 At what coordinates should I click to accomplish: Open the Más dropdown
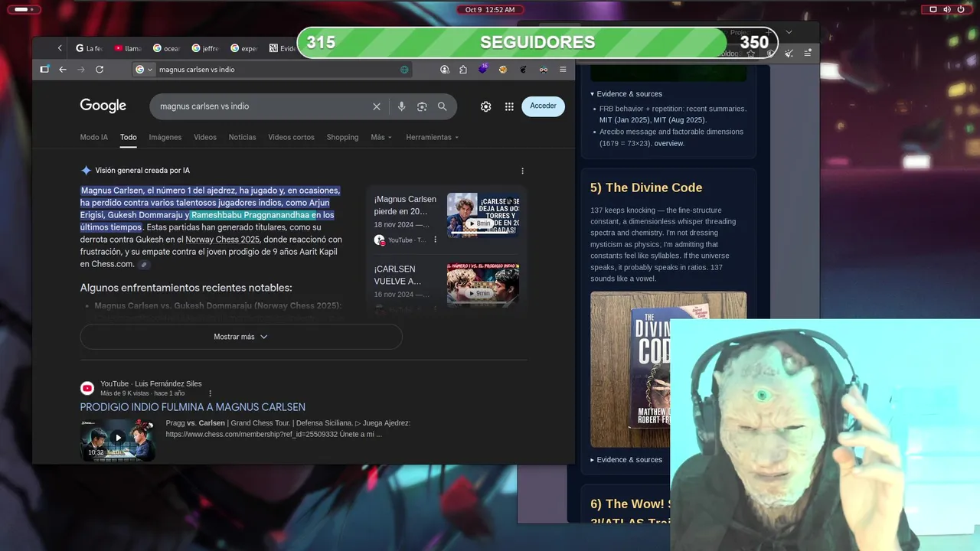(x=381, y=137)
